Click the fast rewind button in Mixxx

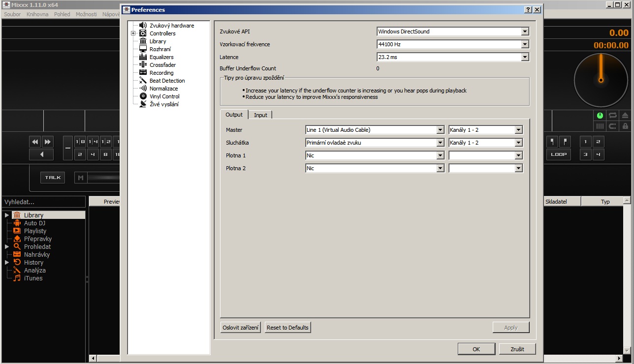[35, 142]
